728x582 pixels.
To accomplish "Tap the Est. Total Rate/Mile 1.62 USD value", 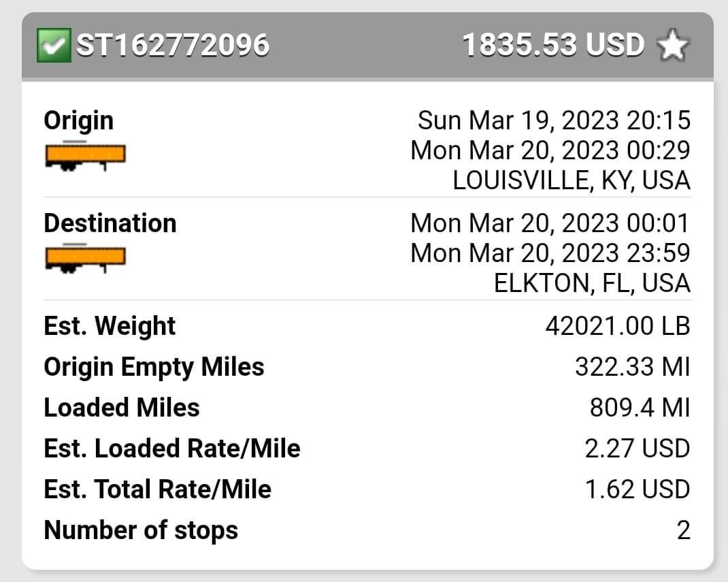I will pyautogui.click(x=638, y=489).
